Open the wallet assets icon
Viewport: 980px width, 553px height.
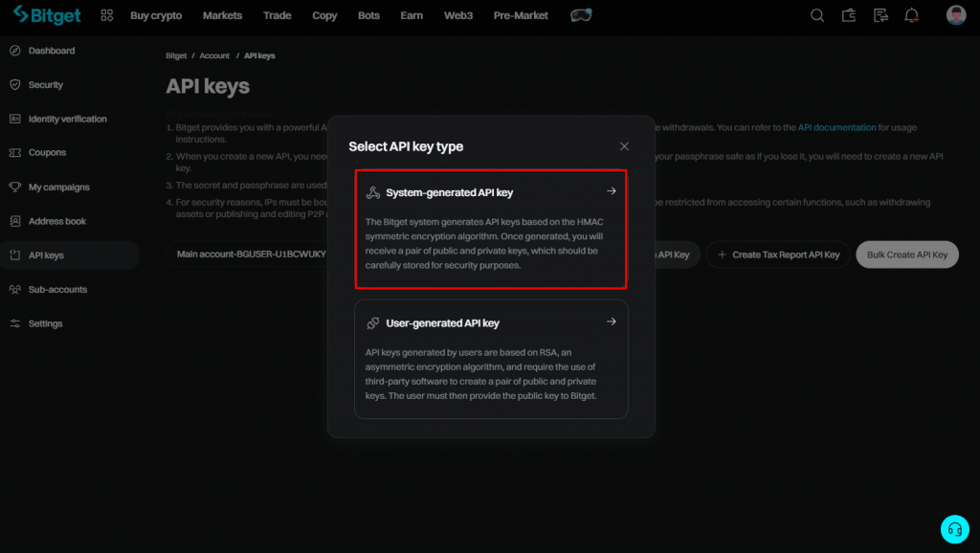coord(848,15)
